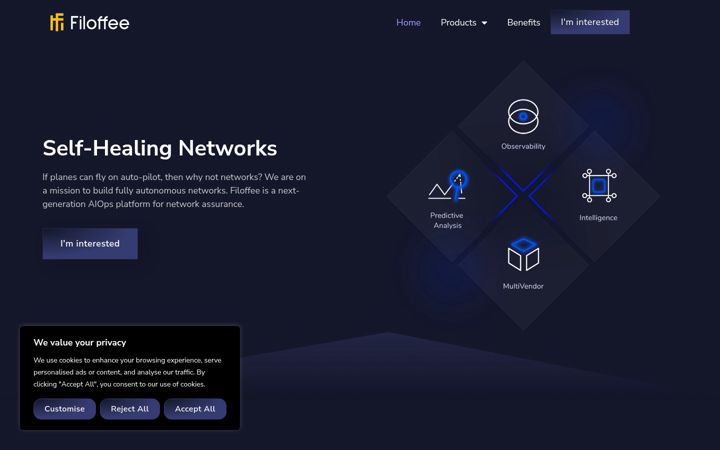
Task: Click the header I'm interested button
Action: (x=590, y=22)
